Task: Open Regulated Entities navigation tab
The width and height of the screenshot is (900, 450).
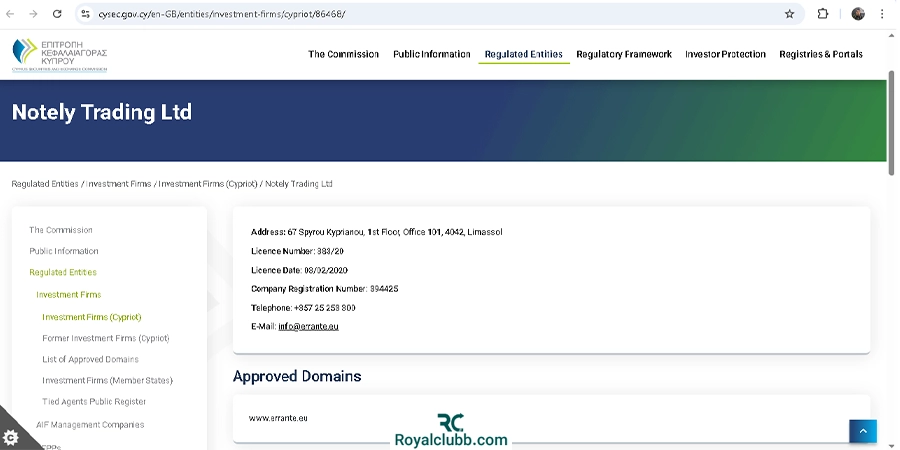Action: point(523,54)
